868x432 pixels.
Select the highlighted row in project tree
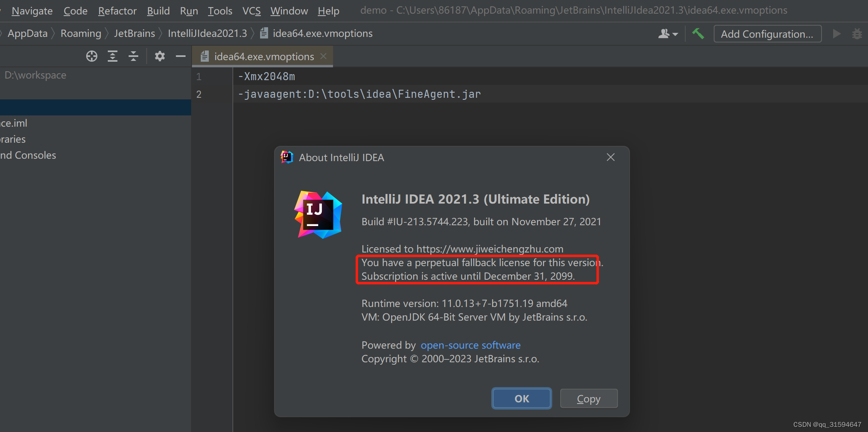click(x=95, y=107)
